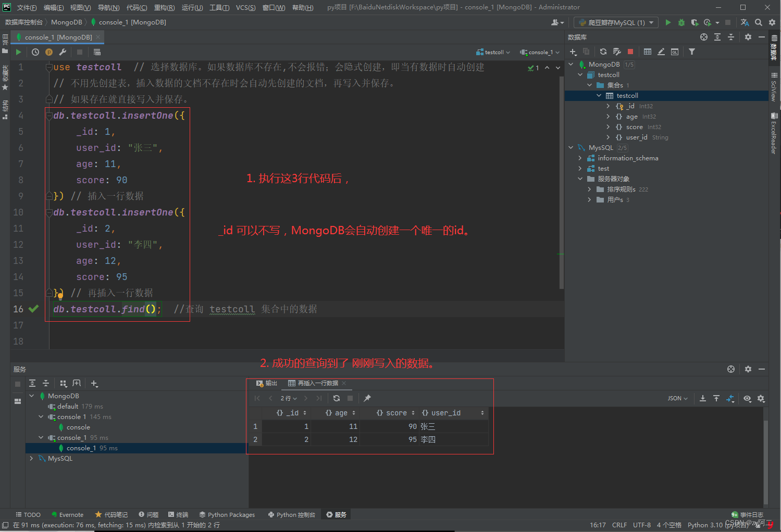Edit source pencil icon in database panel
The image size is (781, 532).
pyautogui.click(x=661, y=52)
